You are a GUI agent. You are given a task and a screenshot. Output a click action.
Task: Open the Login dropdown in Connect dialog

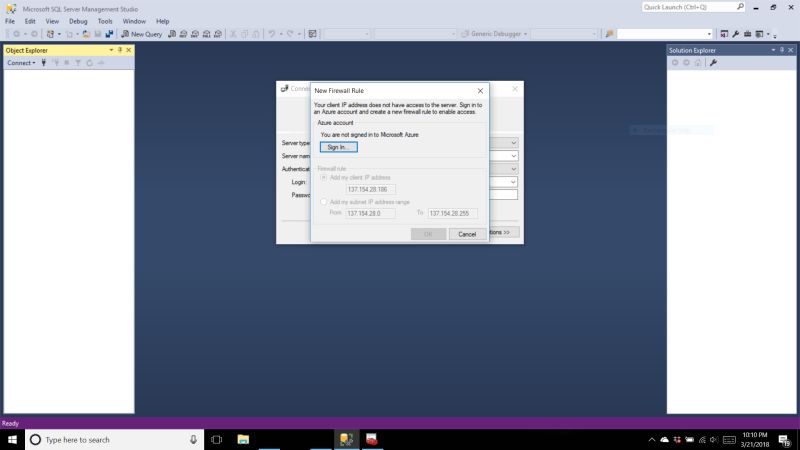pos(513,182)
